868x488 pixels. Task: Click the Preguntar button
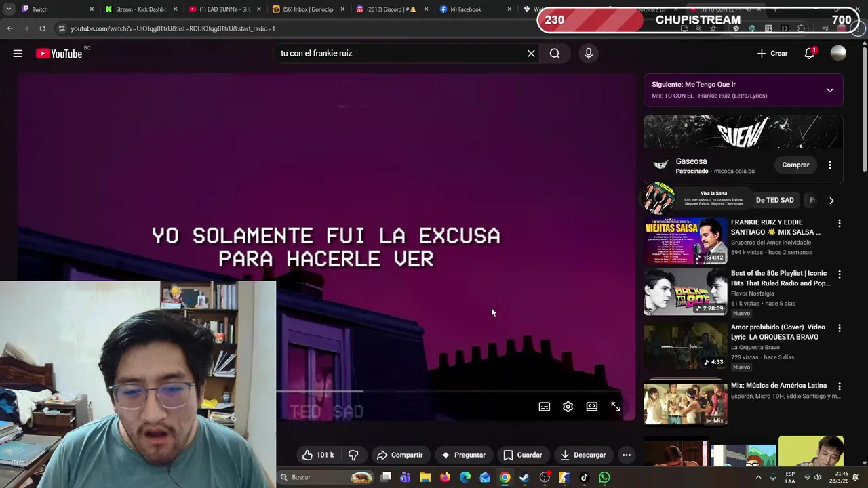coord(463,455)
